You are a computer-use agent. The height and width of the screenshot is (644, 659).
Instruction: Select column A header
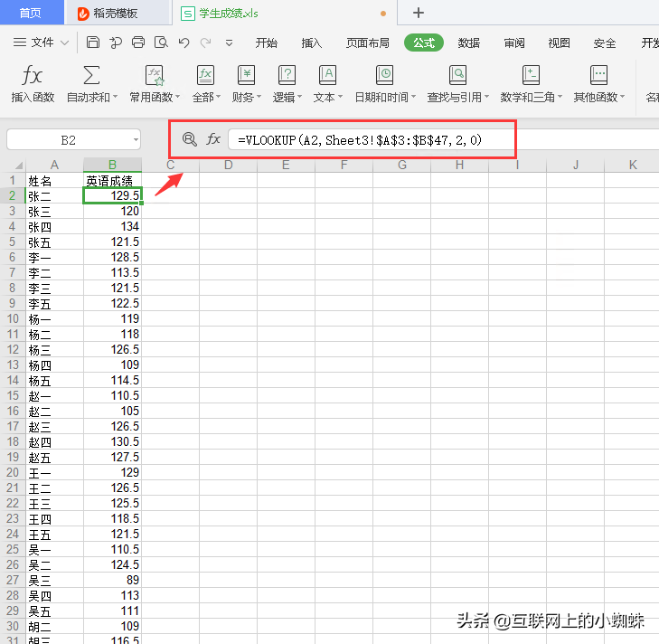(x=54, y=165)
